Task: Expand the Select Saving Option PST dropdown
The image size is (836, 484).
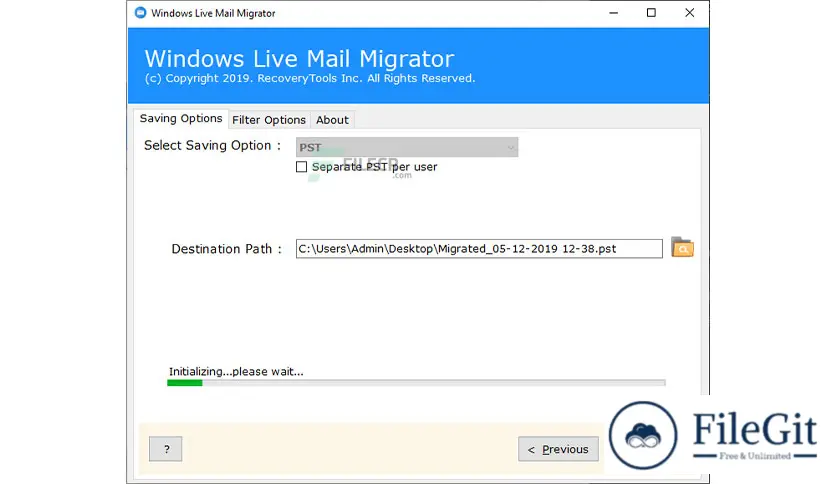Action: tap(407, 147)
